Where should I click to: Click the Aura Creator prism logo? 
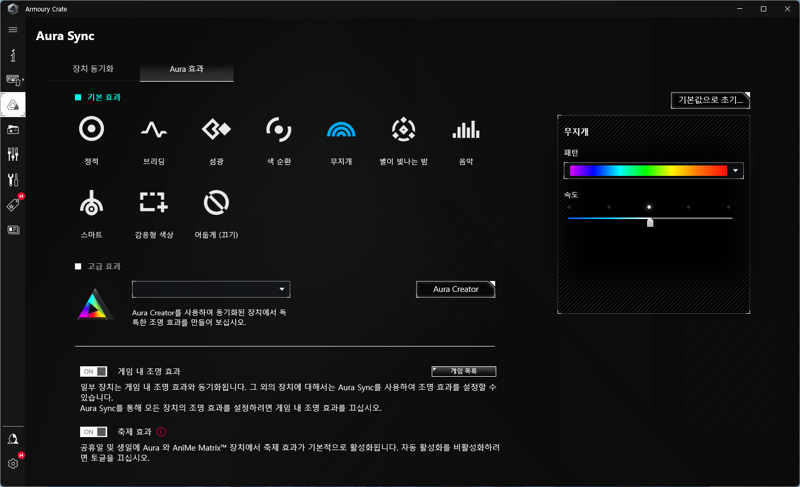click(x=94, y=305)
